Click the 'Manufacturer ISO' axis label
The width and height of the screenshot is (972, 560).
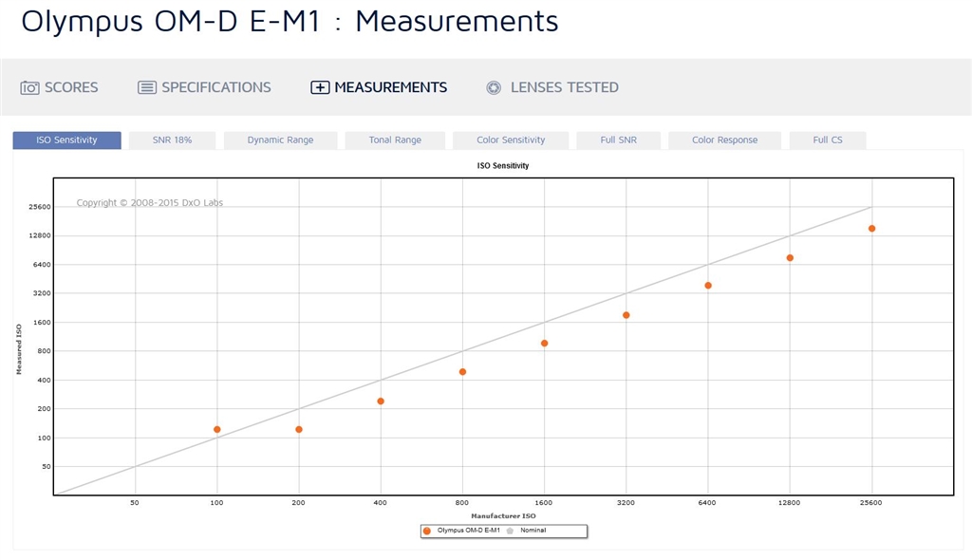point(503,516)
